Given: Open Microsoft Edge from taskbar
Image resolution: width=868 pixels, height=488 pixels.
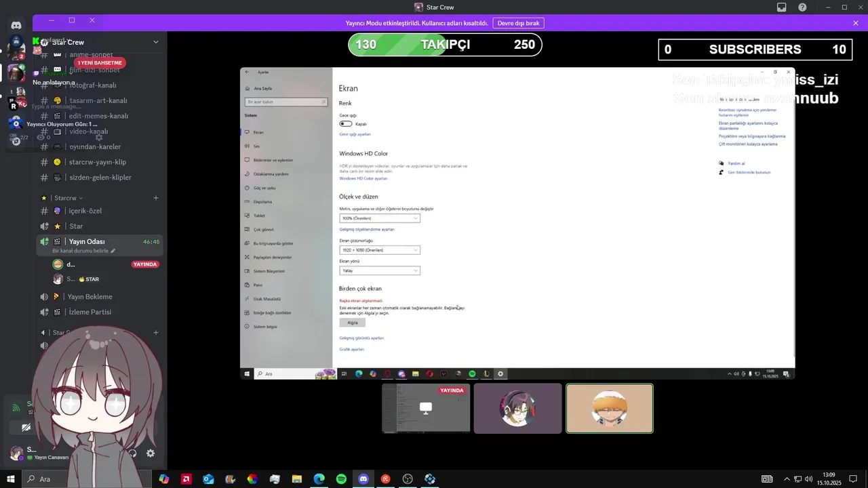Looking at the screenshot, I should pos(319,479).
